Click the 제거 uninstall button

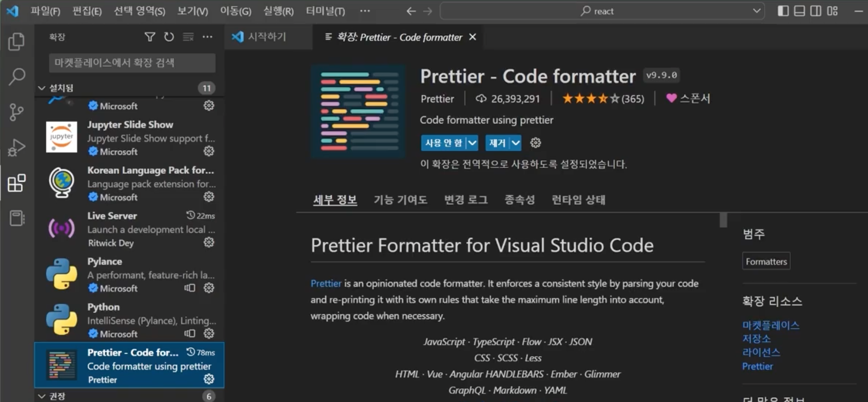click(498, 143)
